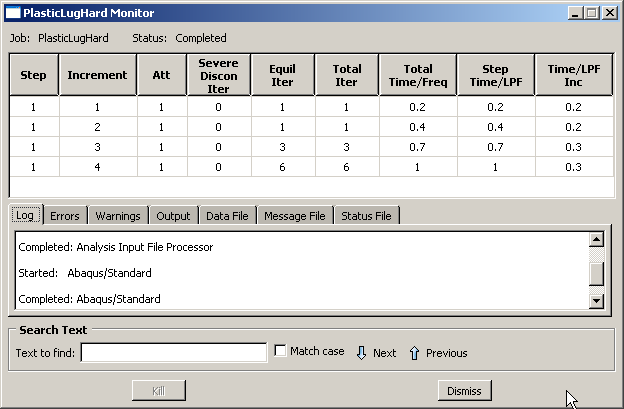The height and width of the screenshot is (409, 624).
Task: Switch to the Status File tab
Action: click(367, 216)
